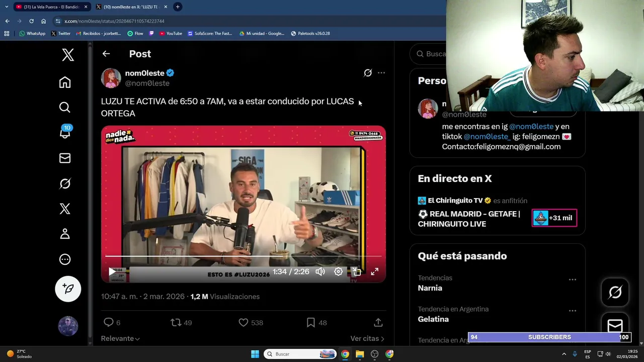The height and width of the screenshot is (362, 644).
Task: Share the post via the share icon
Action: (378, 322)
